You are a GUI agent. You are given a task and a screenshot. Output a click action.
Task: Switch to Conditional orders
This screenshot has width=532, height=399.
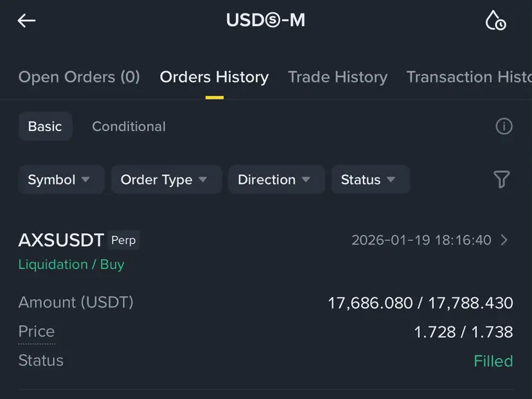(129, 127)
